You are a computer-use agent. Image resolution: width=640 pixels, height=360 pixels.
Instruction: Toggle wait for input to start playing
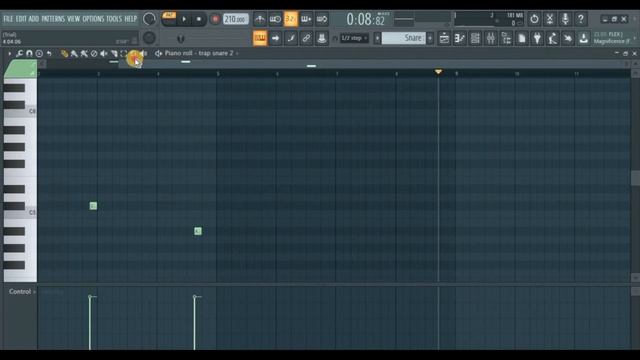pyautogui.click(x=275, y=19)
